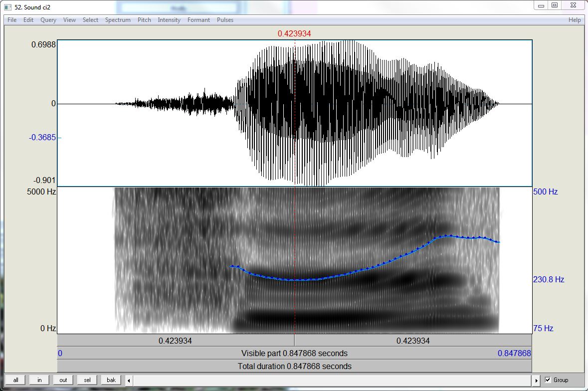
Task: Click the horizontal scrollbar track
Action: (333, 381)
